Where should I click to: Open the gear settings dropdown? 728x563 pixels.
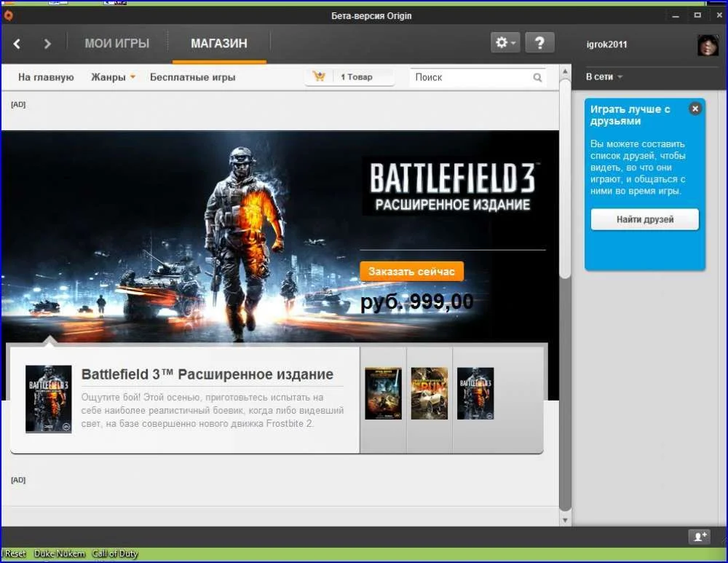(x=506, y=43)
